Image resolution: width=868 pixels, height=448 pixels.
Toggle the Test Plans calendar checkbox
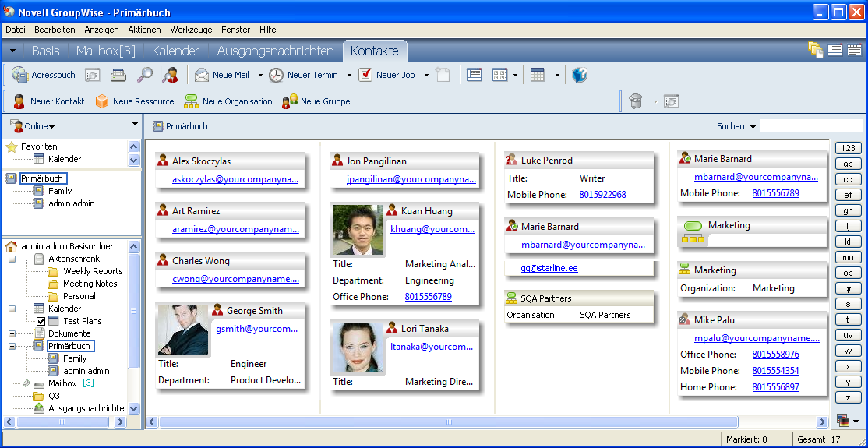(x=41, y=321)
